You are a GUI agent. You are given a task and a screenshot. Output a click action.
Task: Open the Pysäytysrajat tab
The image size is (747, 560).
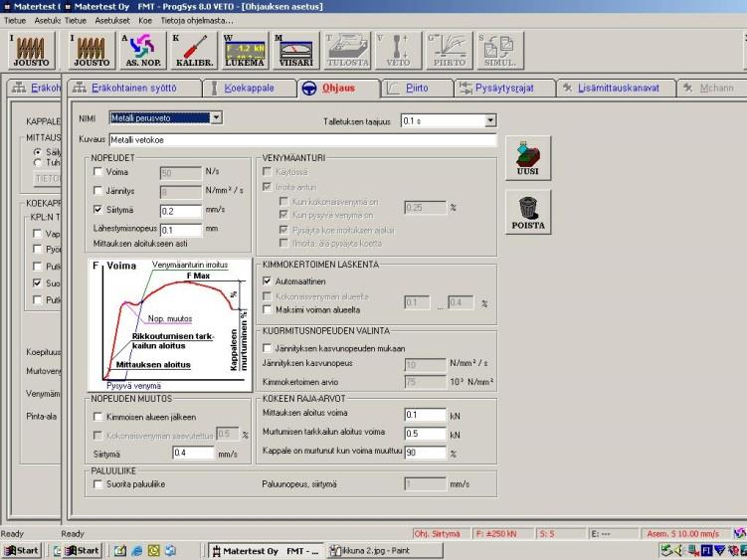(x=504, y=89)
